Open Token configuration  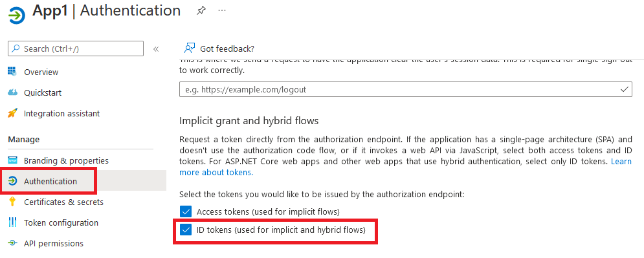(61, 222)
